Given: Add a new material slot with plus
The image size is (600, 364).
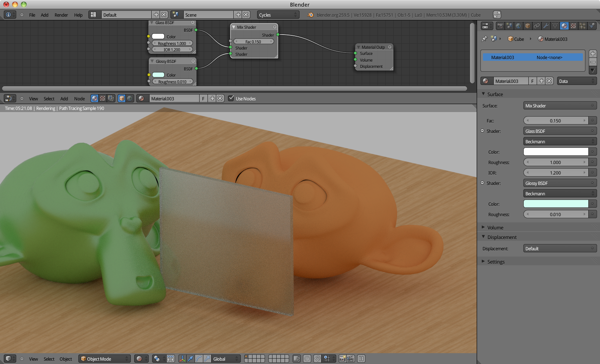Looking at the screenshot, I should (593, 54).
